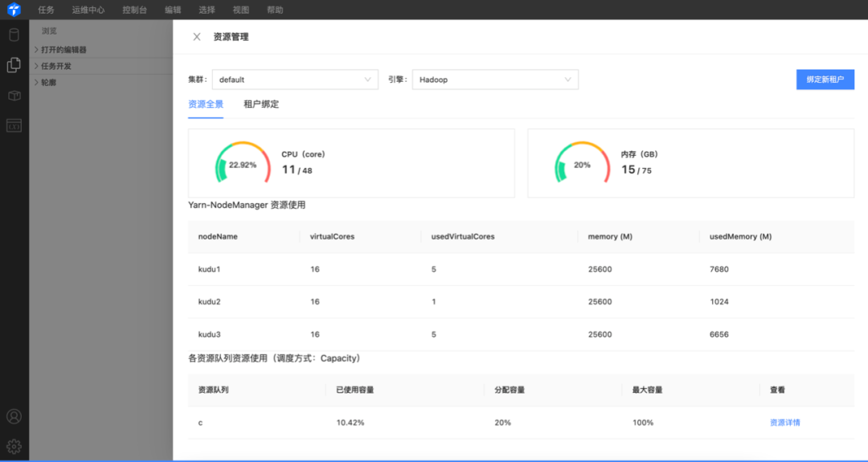Switch to the 资源全景 tab
Viewport: 868px width, 462px height.
click(206, 104)
